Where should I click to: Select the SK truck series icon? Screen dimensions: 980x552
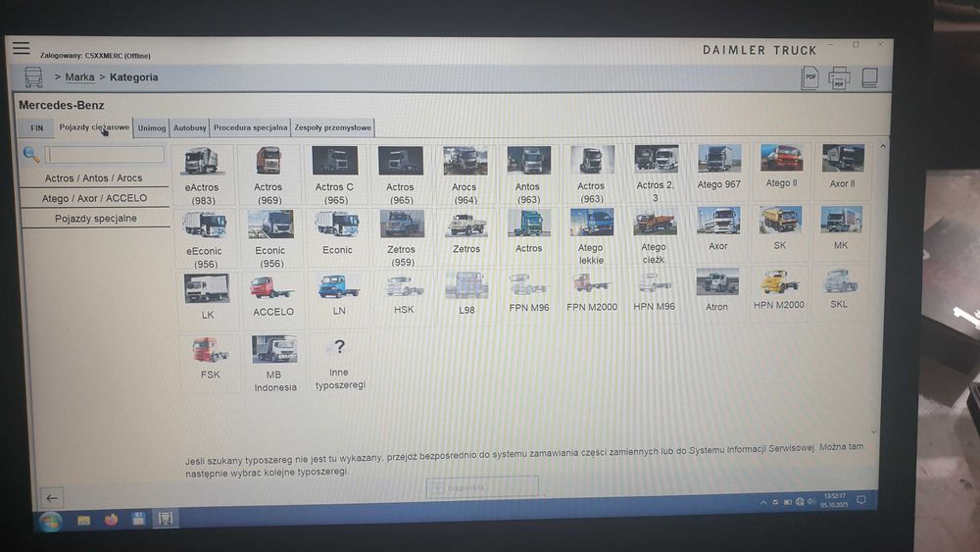[781, 220]
